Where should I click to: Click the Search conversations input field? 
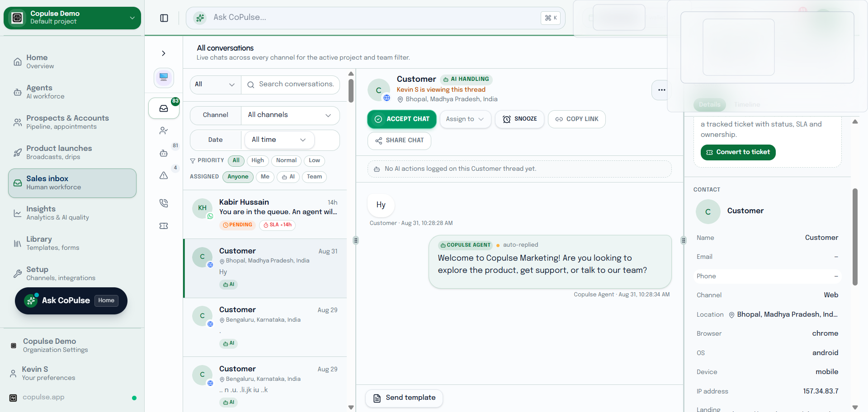(x=291, y=84)
